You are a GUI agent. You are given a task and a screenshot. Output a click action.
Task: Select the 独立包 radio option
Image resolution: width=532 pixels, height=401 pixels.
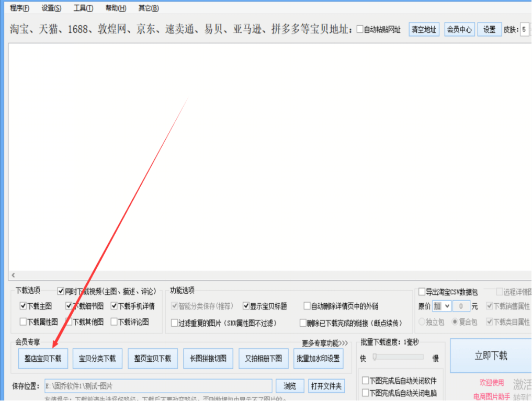(422, 322)
